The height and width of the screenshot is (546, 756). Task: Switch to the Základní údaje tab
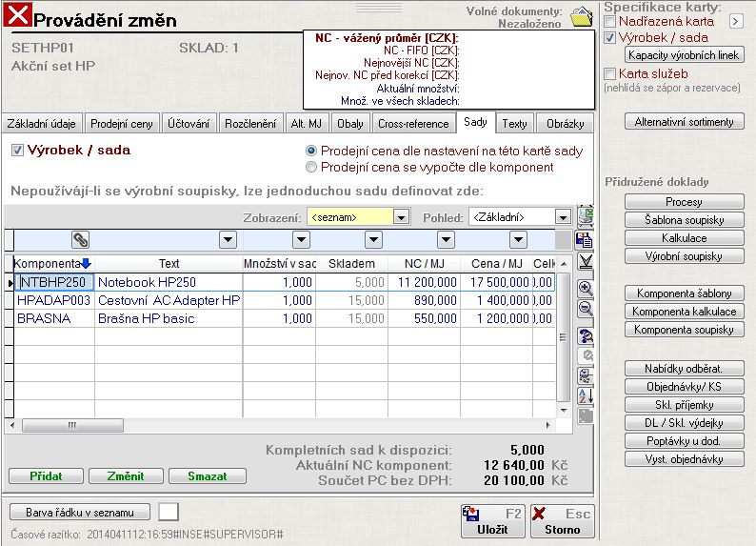[x=42, y=124]
